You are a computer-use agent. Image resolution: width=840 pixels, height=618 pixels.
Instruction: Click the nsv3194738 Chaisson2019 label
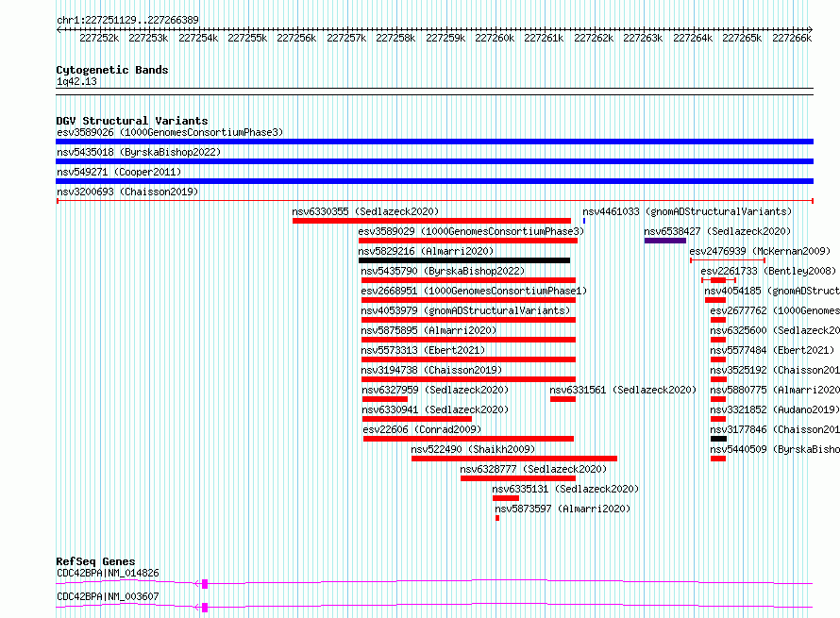tap(431, 370)
